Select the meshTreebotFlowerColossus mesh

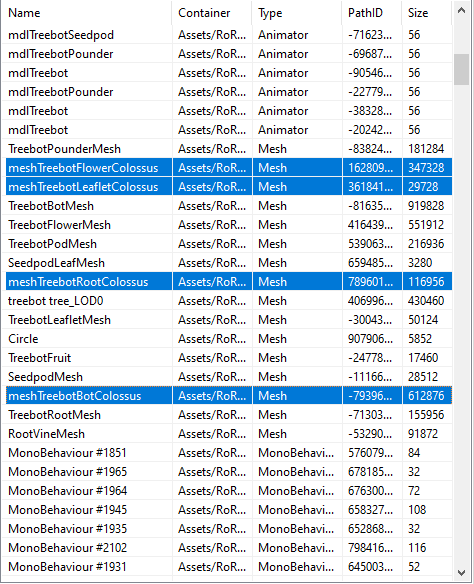coord(227,168)
